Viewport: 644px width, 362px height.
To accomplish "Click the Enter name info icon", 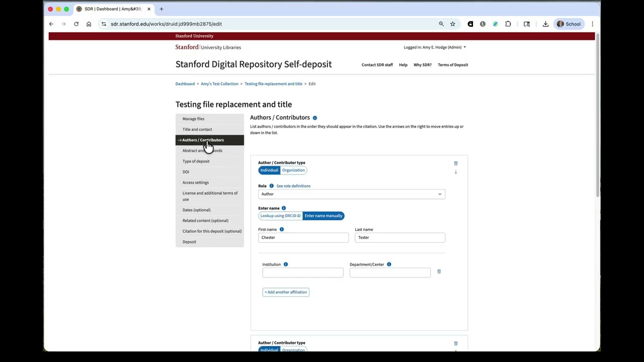I will [284, 208].
